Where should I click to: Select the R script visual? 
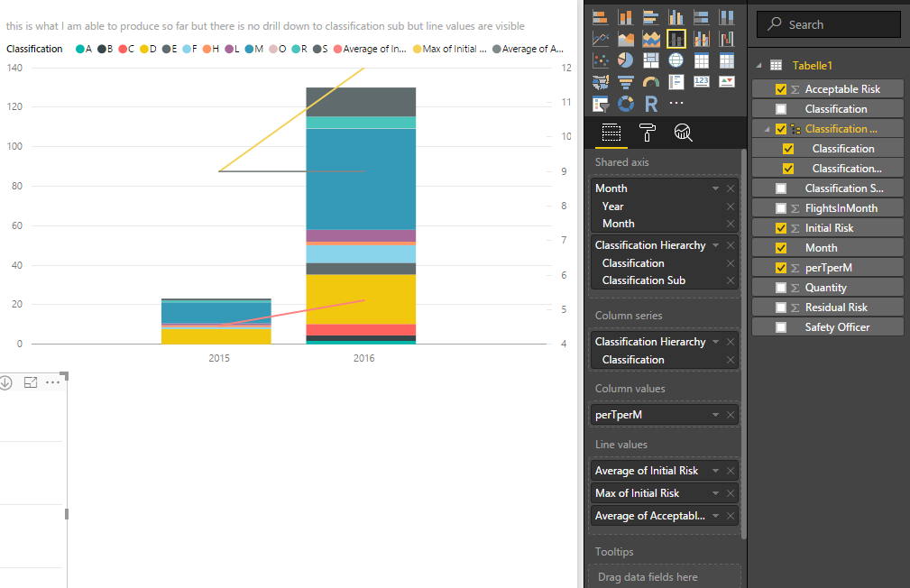651,104
